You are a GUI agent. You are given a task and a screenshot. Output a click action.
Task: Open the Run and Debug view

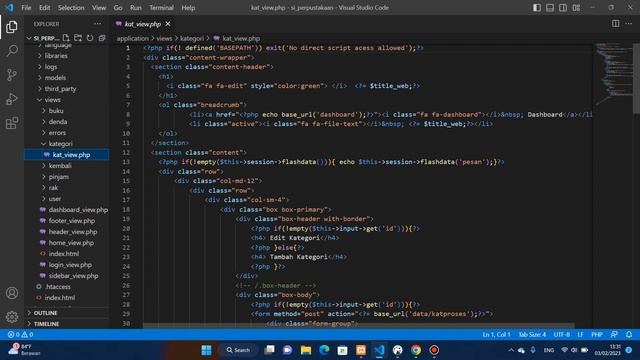point(12,99)
